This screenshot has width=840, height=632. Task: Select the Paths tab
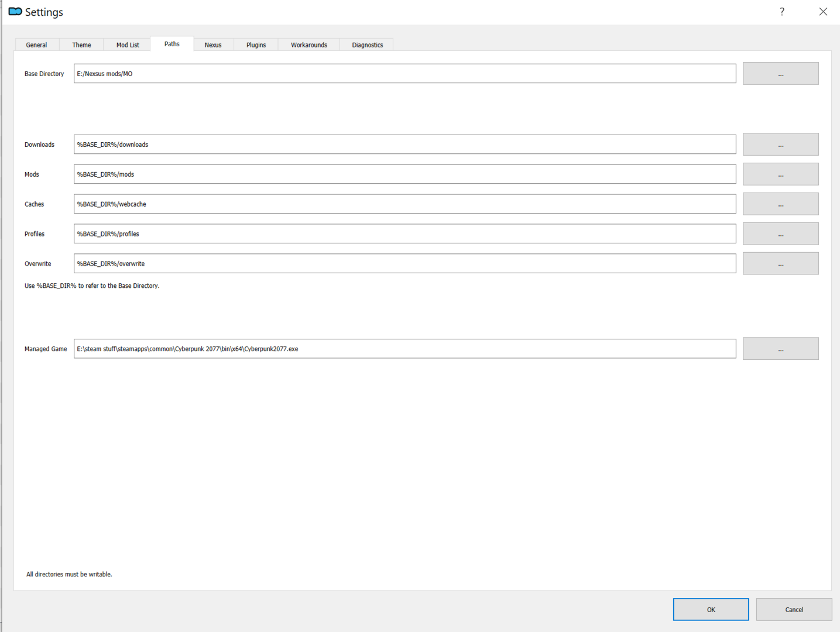(x=172, y=44)
